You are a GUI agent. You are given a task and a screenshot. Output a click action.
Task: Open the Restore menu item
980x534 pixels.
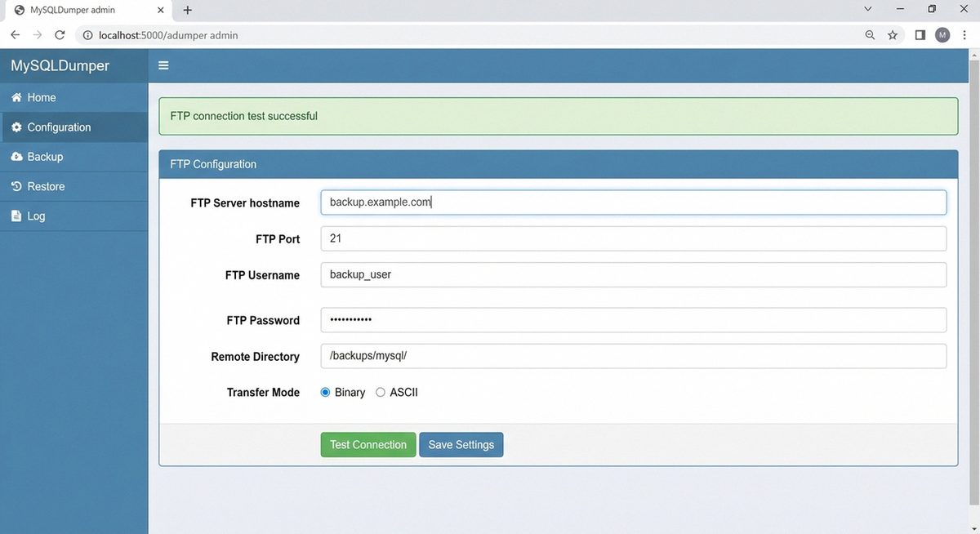[74, 186]
